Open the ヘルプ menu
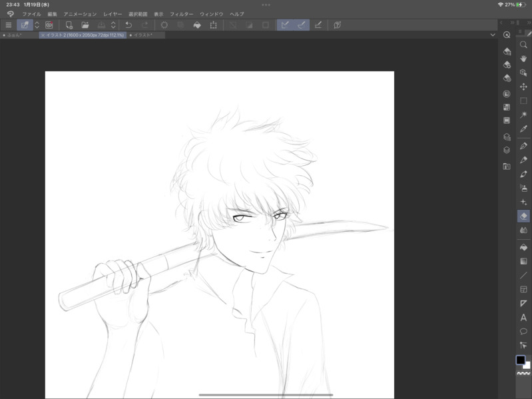The image size is (532, 399). (x=237, y=14)
